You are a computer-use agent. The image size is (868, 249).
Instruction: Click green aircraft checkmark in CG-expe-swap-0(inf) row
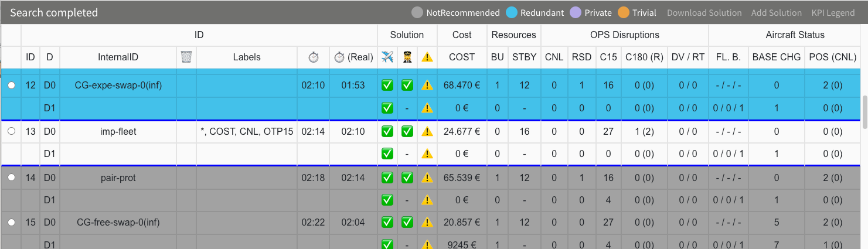click(x=387, y=86)
